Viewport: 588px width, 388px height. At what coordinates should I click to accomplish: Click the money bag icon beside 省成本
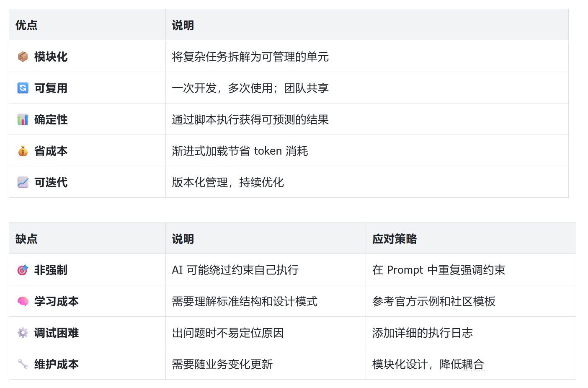(23, 151)
